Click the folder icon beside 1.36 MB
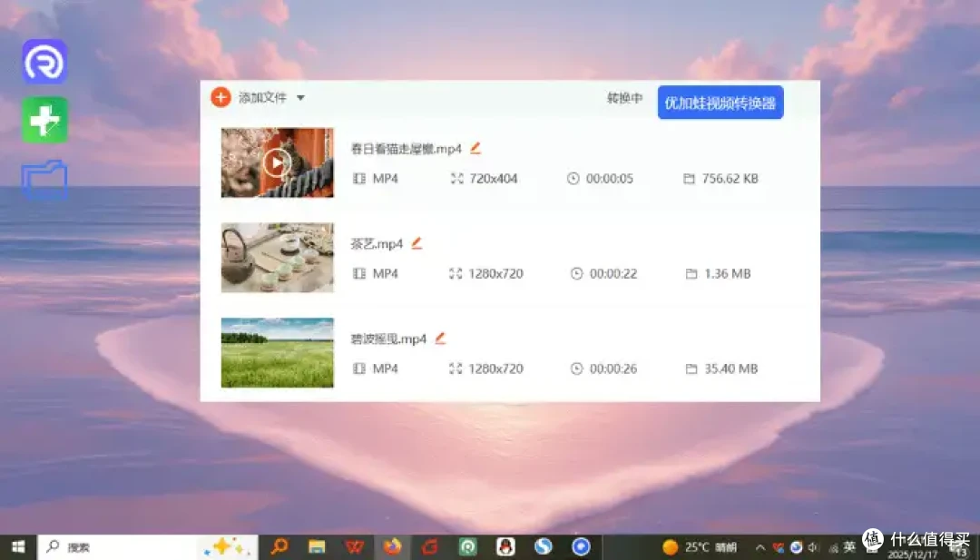980x560 pixels. tap(691, 274)
